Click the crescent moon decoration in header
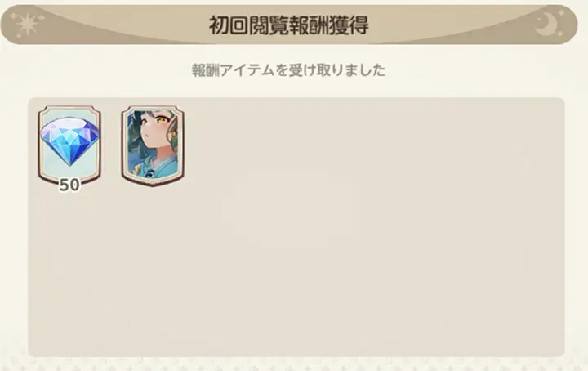588x371 pixels. coord(546,23)
